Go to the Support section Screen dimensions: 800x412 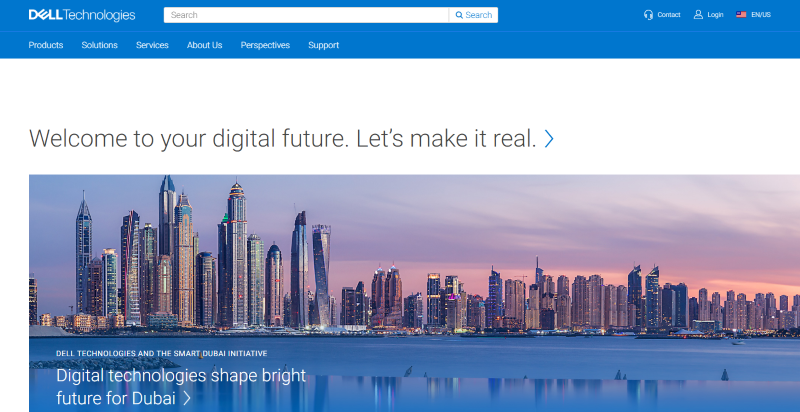pos(323,45)
